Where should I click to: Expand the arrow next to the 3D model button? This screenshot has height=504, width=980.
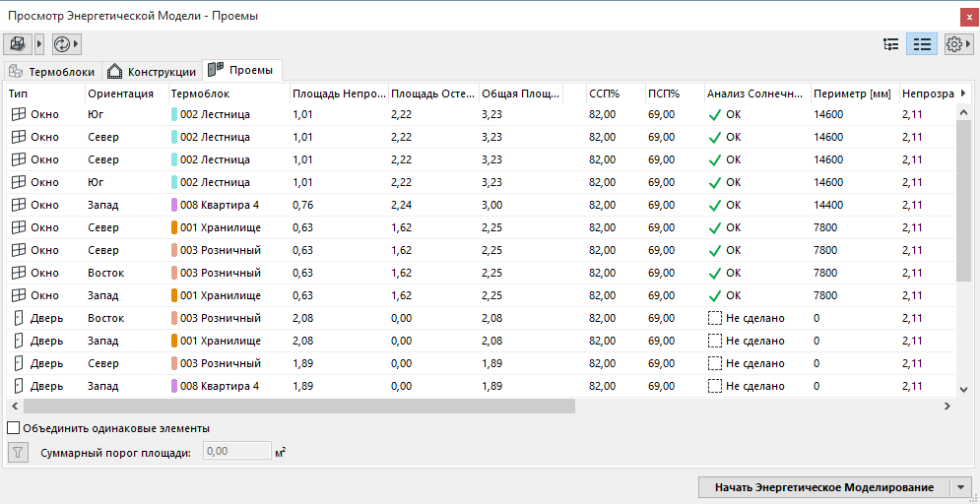(x=39, y=44)
